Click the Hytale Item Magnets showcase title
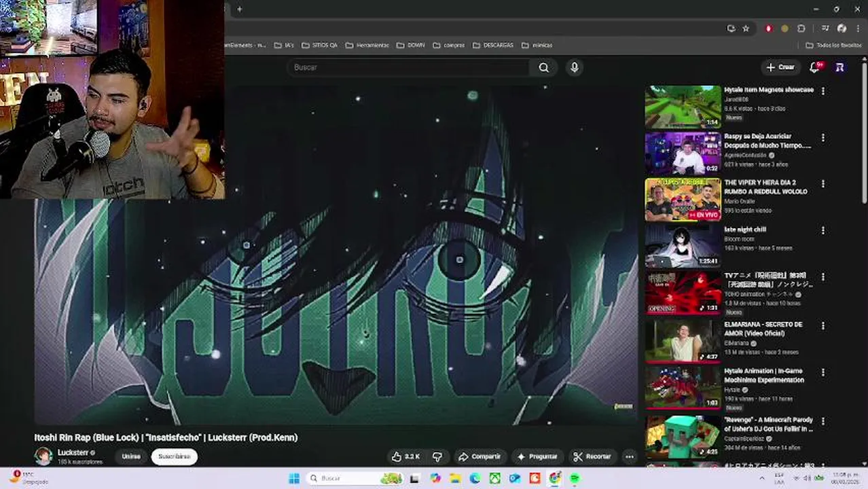 [x=768, y=90]
